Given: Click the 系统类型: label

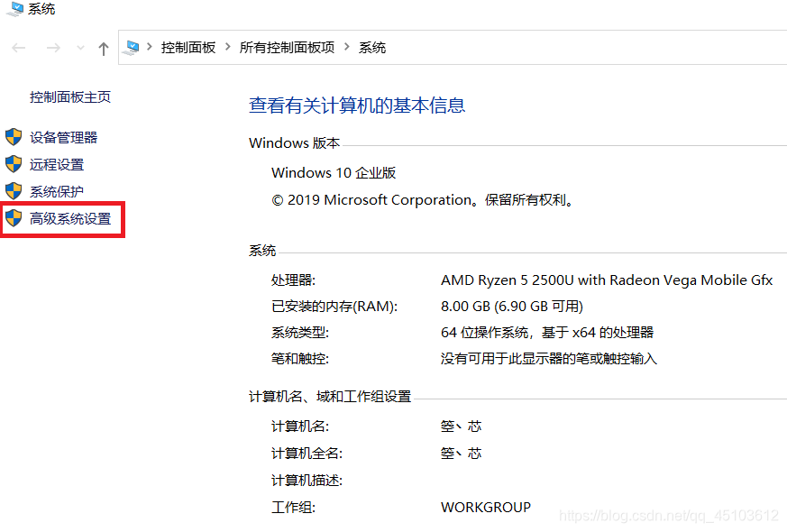Looking at the screenshot, I should click(300, 332).
